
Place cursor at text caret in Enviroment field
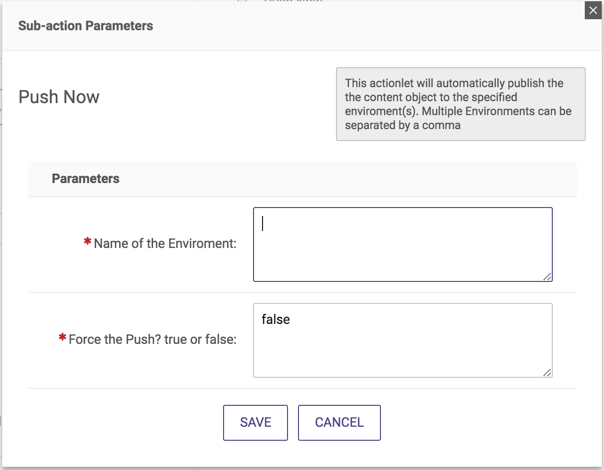click(x=263, y=224)
